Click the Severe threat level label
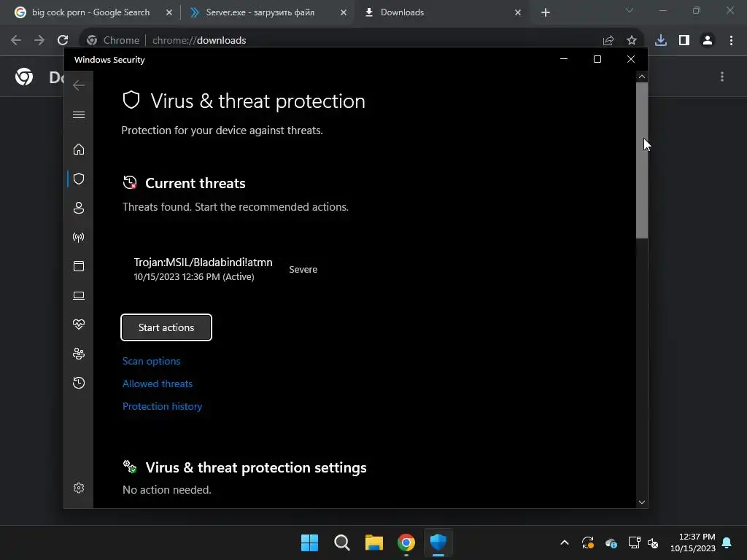The image size is (747, 560). [303, 270]
